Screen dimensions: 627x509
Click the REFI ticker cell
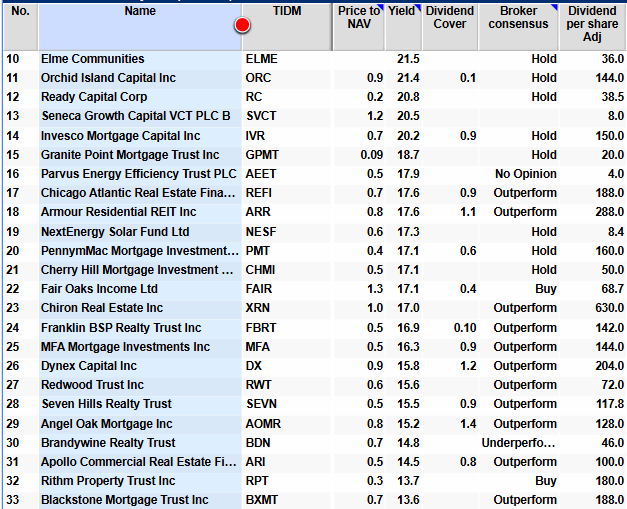(258, 193)
